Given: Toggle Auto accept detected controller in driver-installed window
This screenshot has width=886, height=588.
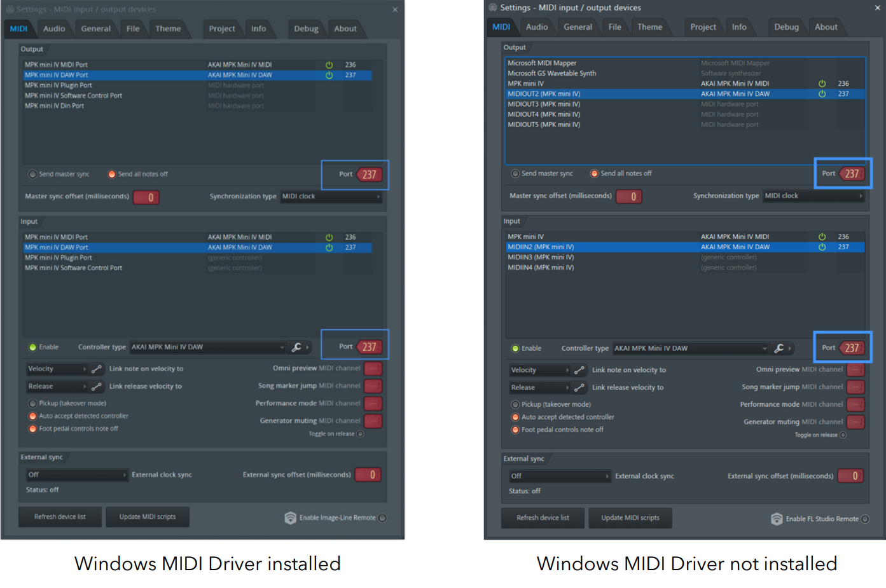Looking at the screenshot, I should click(x=32, y=416).
